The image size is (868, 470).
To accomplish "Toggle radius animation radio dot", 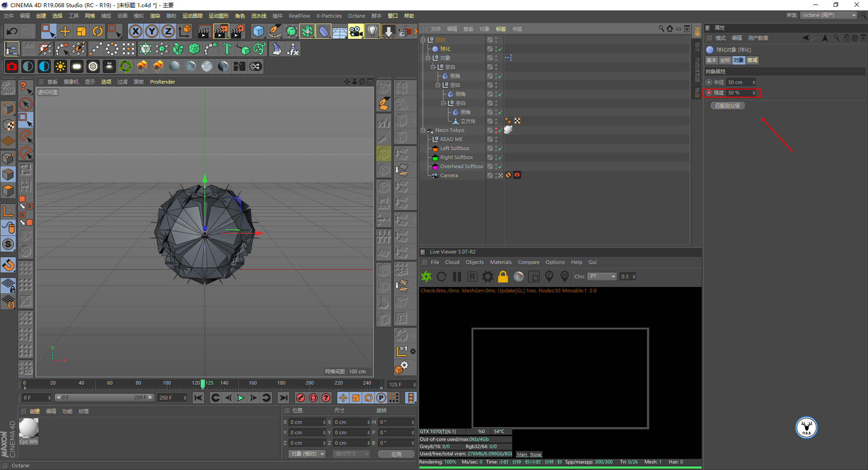I will tap(709, 82).
